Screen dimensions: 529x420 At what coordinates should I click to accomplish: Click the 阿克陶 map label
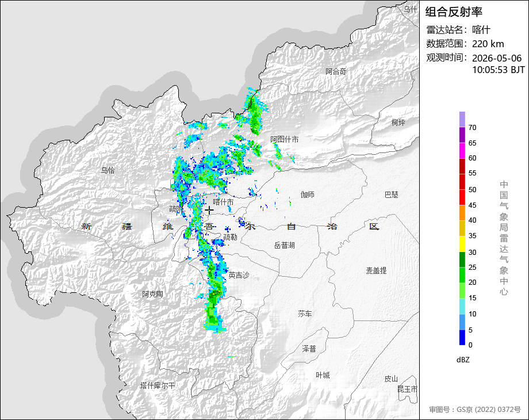(x=152, y=294)
